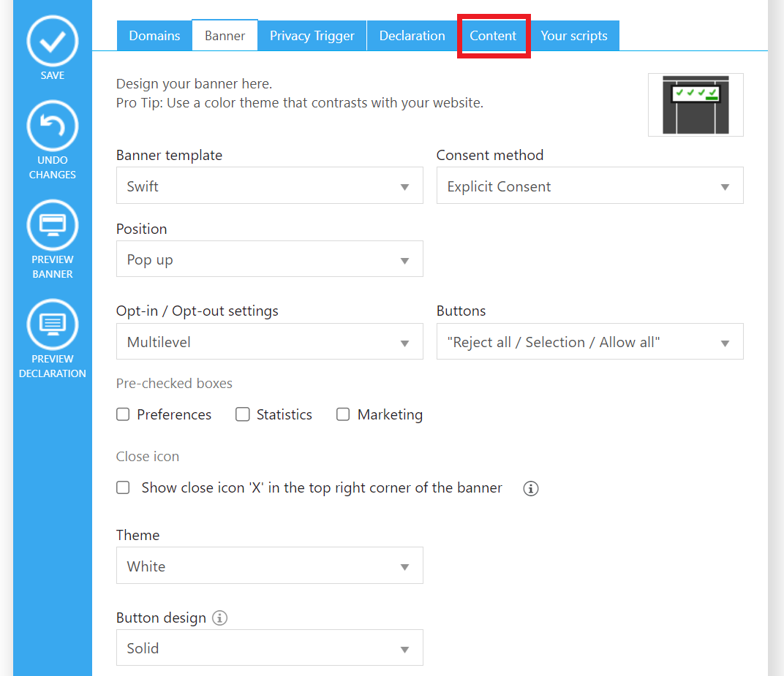The height and width of the screenshot is (676, 784).
Task: Toggle the Show close icon 'X' checkbox
Action: coord(123,487)
